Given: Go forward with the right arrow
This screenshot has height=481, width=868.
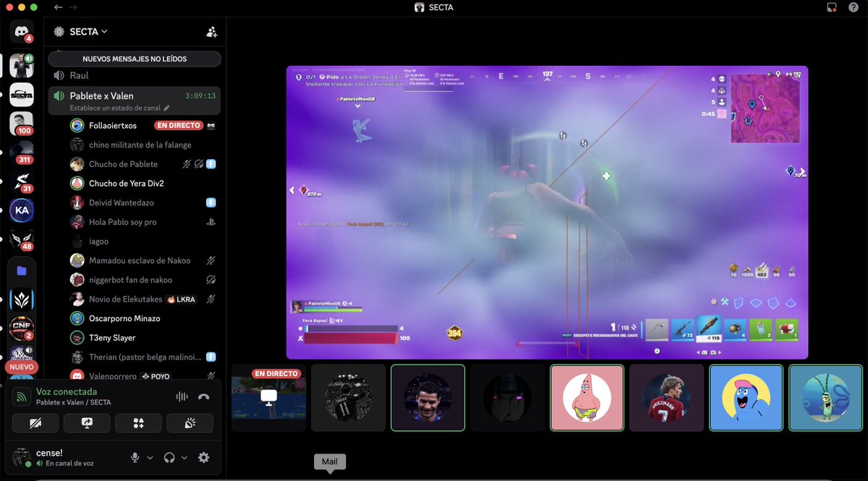Looking at the screenshot, I should (72, 7).
